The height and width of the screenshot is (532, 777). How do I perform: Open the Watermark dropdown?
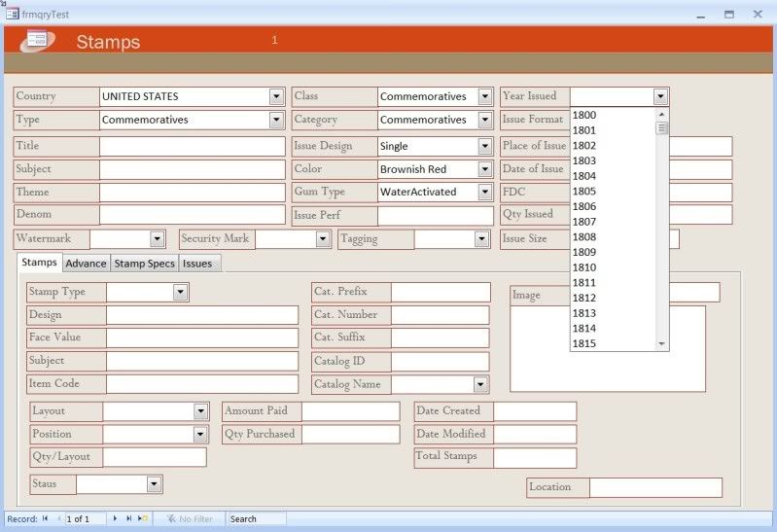click(158, 239)
